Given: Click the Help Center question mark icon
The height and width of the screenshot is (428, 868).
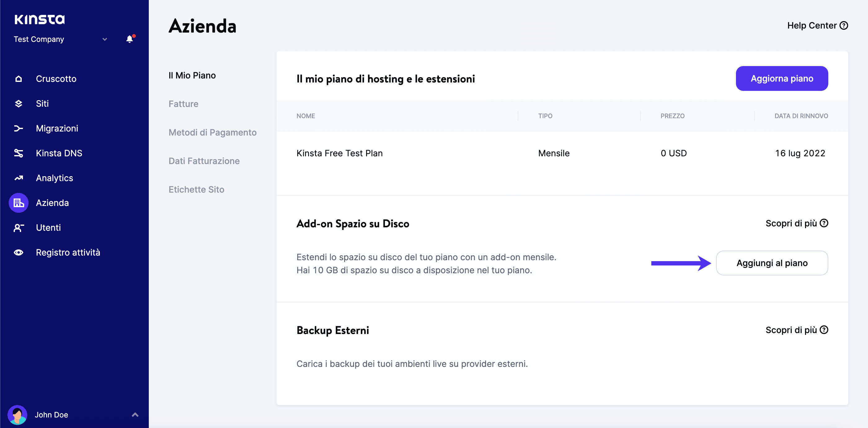Looking at the screenshot, I should (844, 25).
